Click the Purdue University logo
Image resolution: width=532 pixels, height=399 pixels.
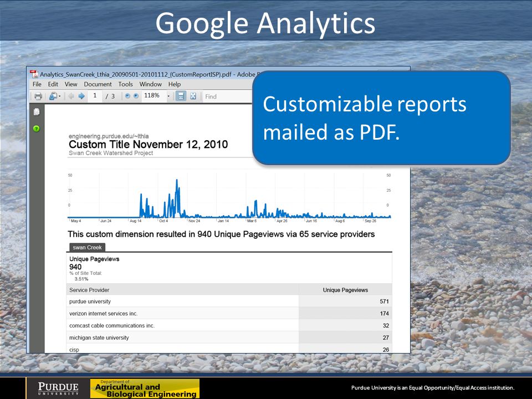pyautogui.click(x=58, y=388)
